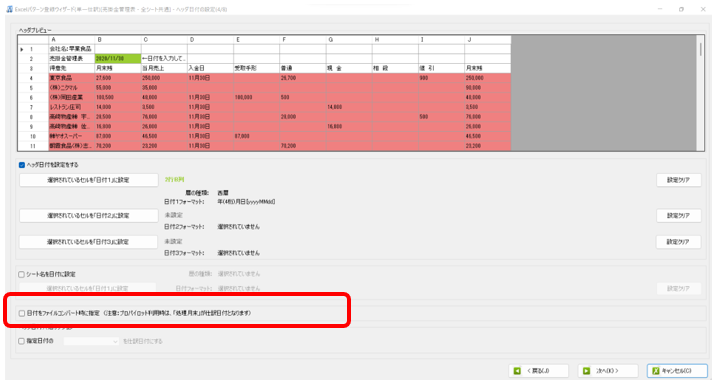Select the 900 cell in column I

442,78
